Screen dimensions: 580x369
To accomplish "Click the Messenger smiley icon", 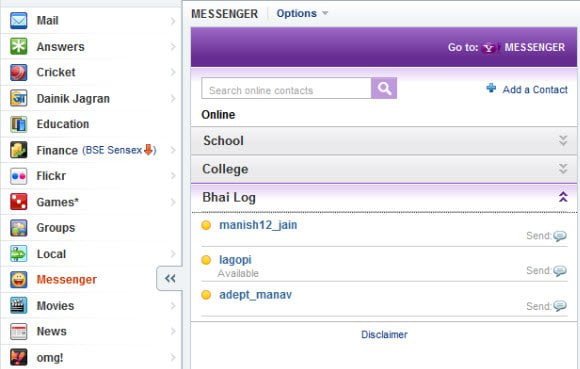I will click(x=18, y=280).
